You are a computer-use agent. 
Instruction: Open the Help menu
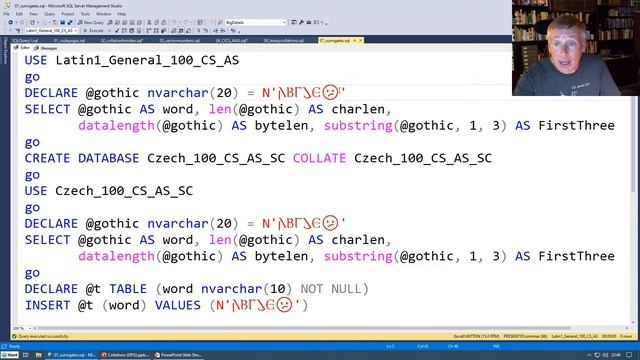(122, 14)
